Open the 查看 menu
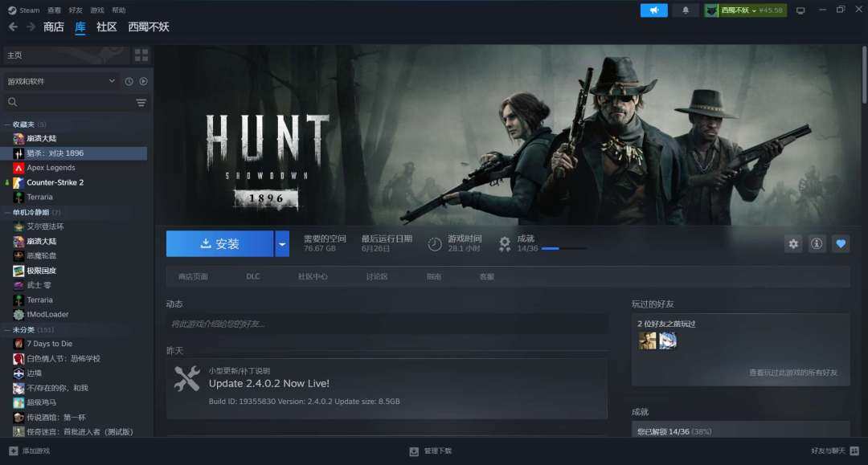Screen dimensions: 868x465 tap(54, 10)
